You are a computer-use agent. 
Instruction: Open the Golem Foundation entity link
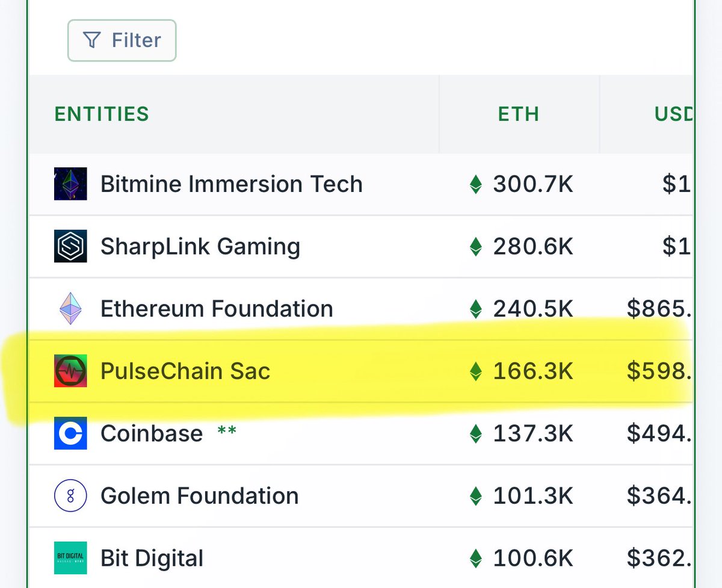(200, 496)
